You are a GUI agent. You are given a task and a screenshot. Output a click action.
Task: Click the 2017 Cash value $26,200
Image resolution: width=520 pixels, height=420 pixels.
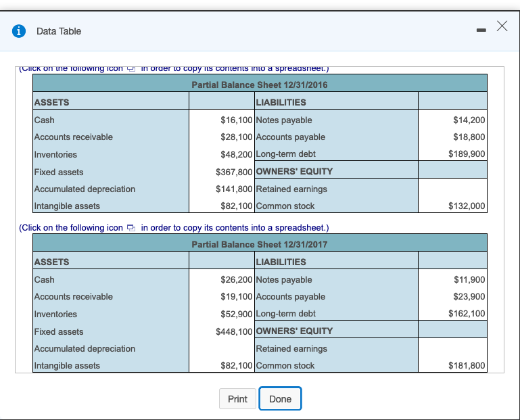coord(237,280)
